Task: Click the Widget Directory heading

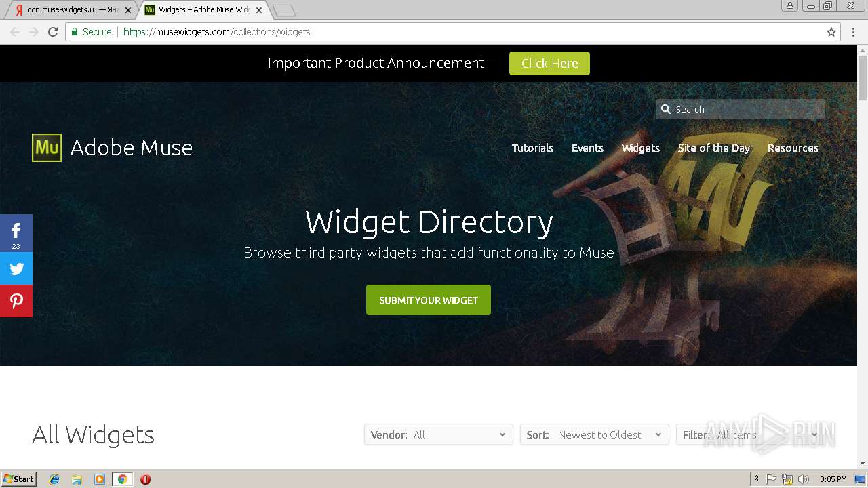Action: point(429,222)
